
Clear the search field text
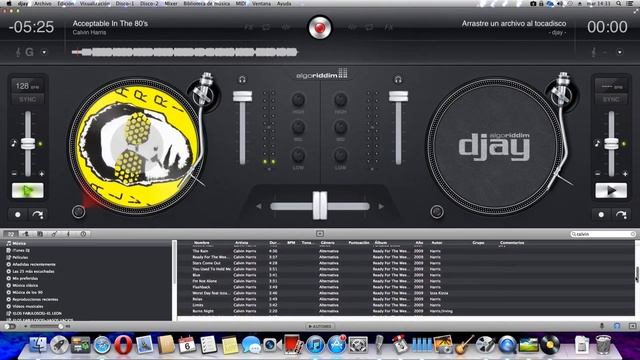click(632, 234)
